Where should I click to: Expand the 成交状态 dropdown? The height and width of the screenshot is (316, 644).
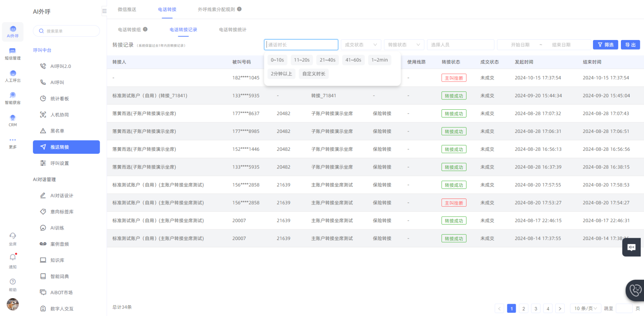(361, 45)
